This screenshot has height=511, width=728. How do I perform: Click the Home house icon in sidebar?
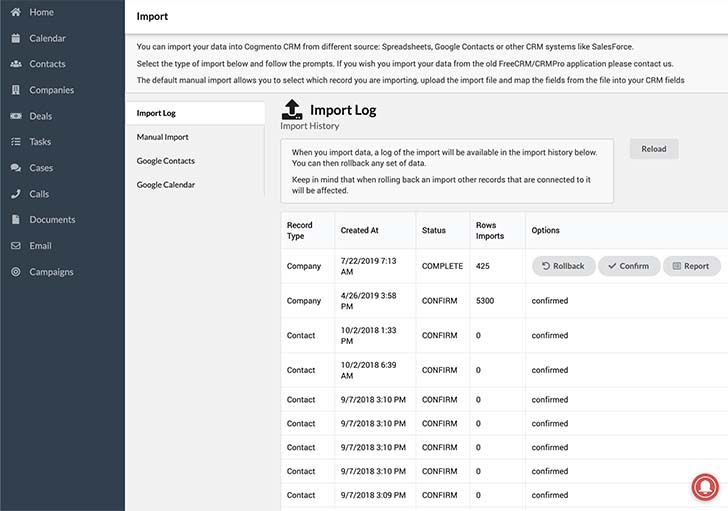click(16, 12)
